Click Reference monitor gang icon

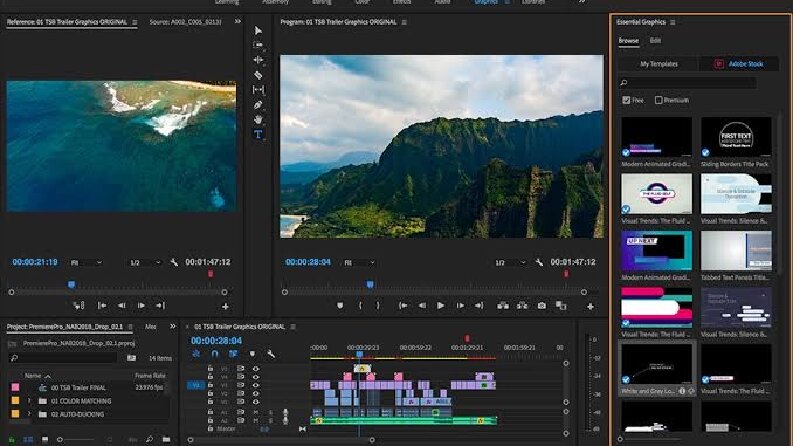(x=78, y=305)
